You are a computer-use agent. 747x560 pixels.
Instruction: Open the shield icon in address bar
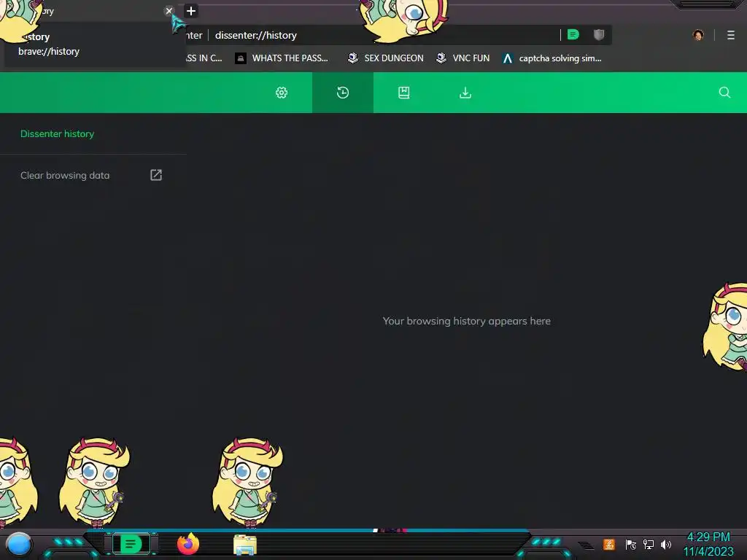[599, 35]
